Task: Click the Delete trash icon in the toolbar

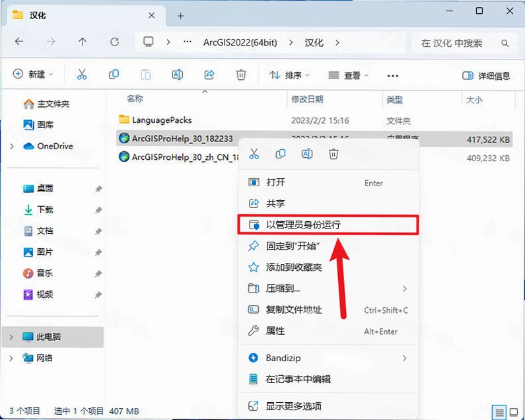Action: pyautogui.click(x=241, y=75)
